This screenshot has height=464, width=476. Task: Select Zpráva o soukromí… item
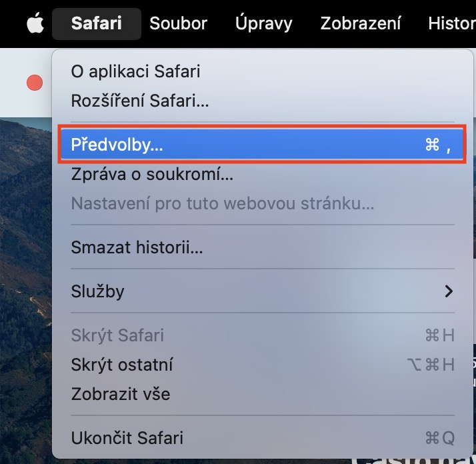(x=262, y=174)
